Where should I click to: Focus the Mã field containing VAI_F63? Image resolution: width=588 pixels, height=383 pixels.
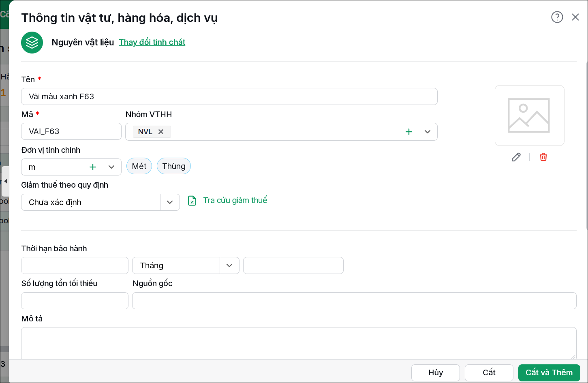click(71, 131)
